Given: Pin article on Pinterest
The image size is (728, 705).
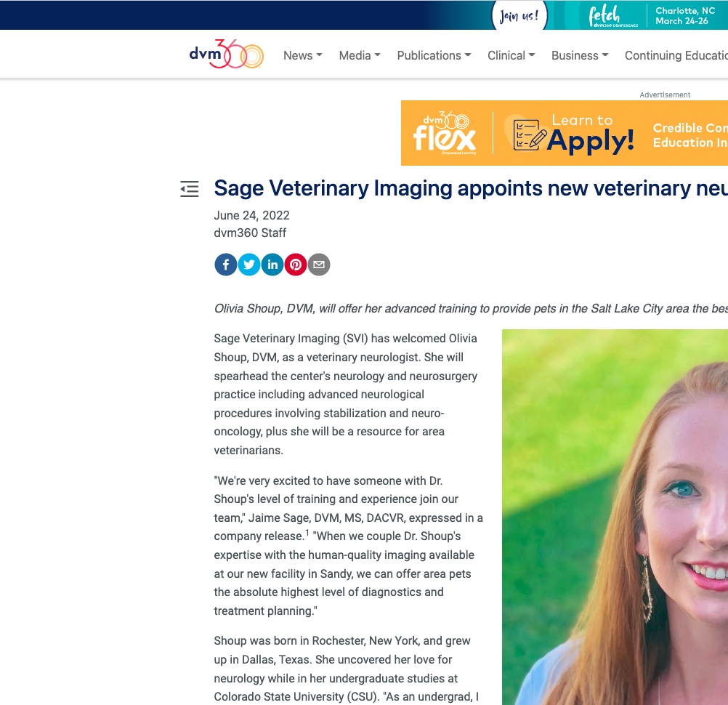Looking at the screenshot, I should pyautogui.click(x=296, y=265).
